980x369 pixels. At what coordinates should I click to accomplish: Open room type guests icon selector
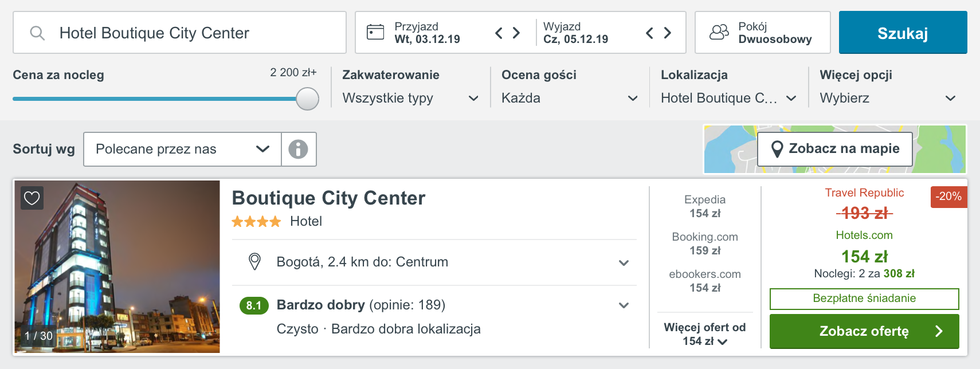point(719,32)
